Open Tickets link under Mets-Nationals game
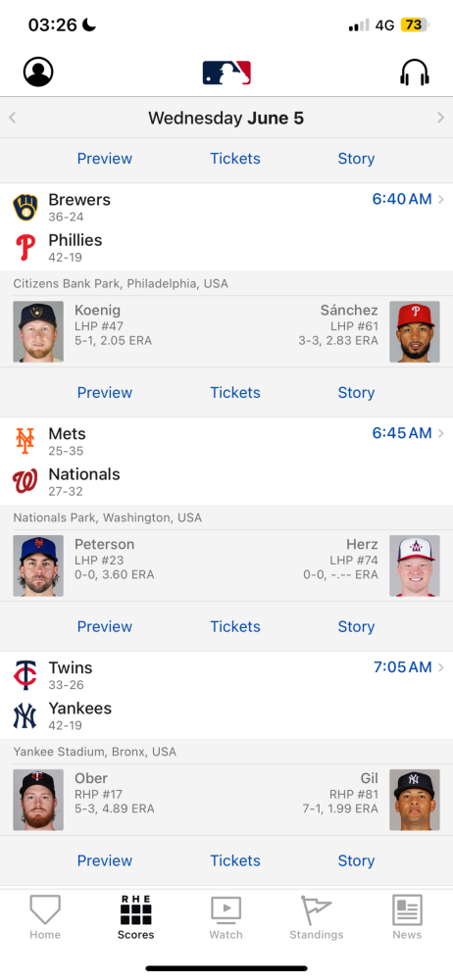This screenshot has height=980, width=453. pos(235,626)
